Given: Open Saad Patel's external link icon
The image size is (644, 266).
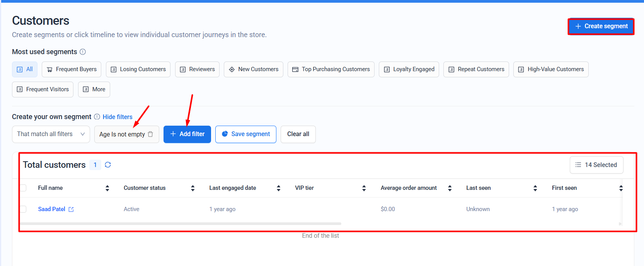Looking at the screenshot, I should pyautogui.click(x=71, y=209).
